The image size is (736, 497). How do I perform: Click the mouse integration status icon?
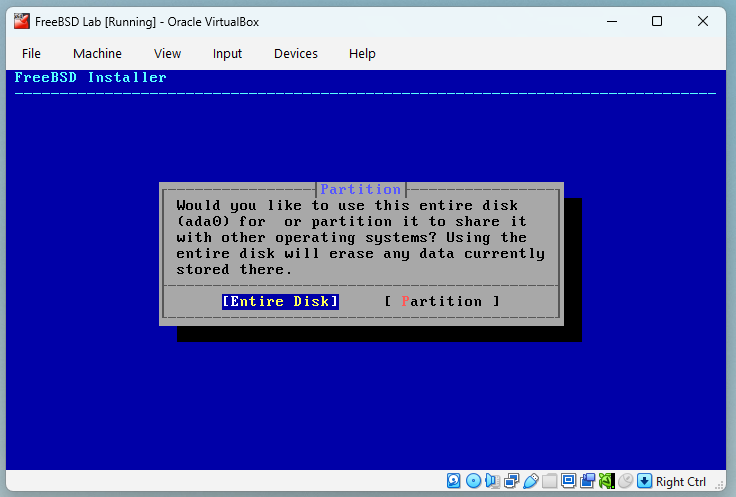[625, 481]
